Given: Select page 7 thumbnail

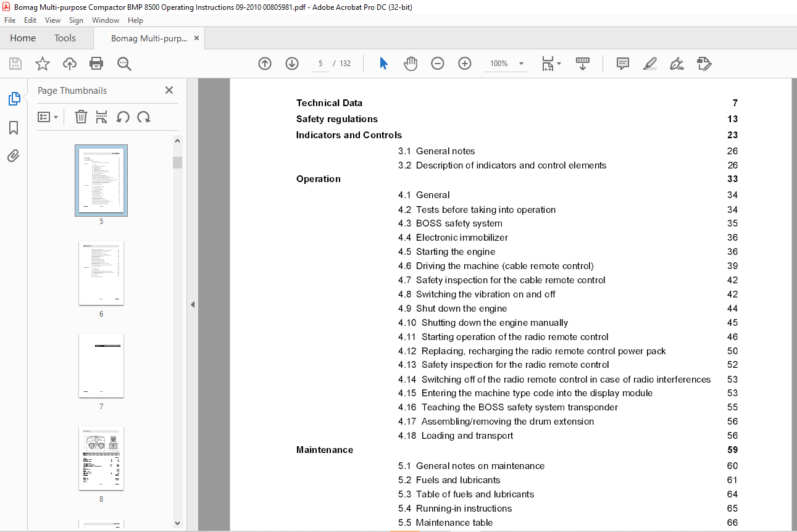Looking at the screenshot, I should [101, 365].
